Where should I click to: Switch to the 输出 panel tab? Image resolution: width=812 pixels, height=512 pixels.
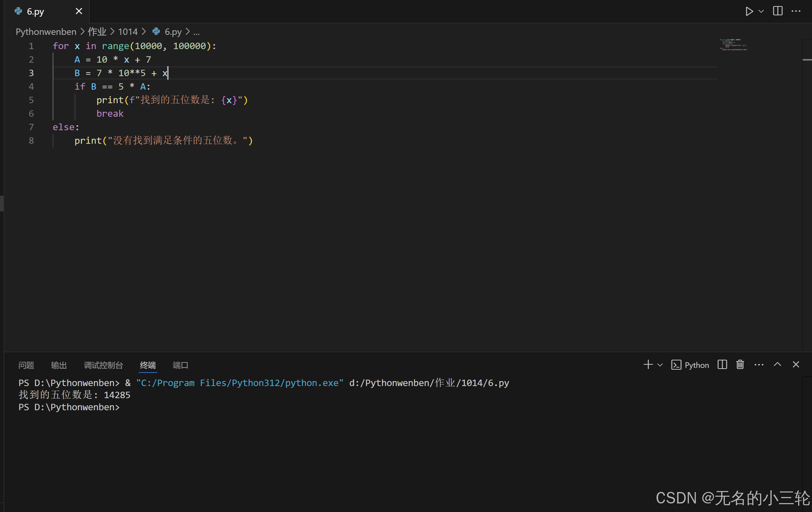click(x=59, y=365)
